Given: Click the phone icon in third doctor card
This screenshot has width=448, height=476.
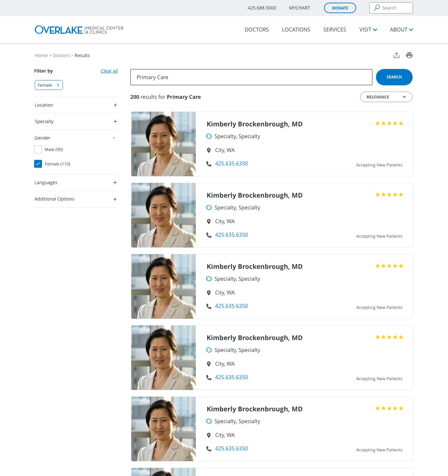Looking at the screenshot, I should click(209, 306).
